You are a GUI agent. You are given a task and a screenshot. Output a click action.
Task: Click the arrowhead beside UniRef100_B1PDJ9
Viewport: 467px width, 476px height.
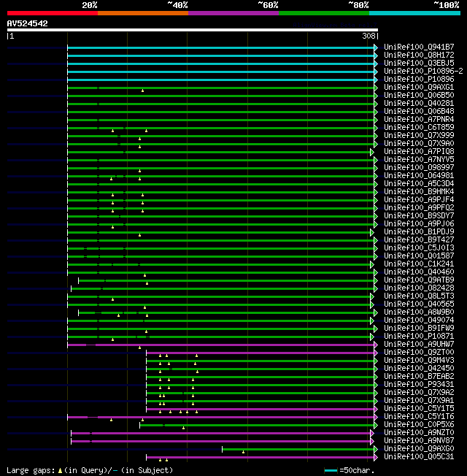(371, 231)
